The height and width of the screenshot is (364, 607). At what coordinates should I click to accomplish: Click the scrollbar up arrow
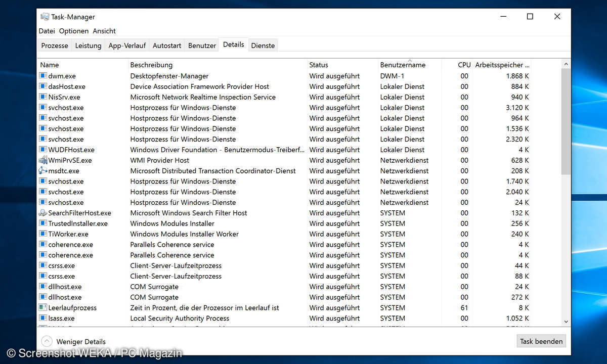pos(566,64)
